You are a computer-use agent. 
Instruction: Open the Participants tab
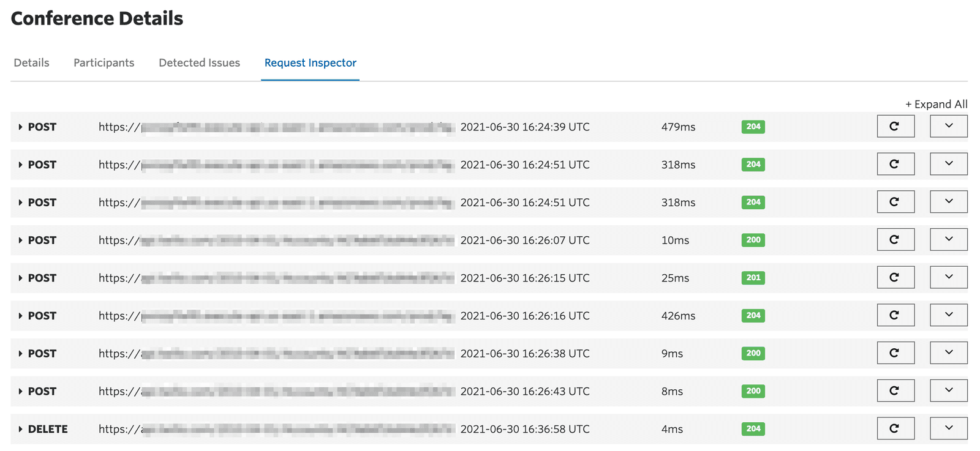(x=104, y=62)
